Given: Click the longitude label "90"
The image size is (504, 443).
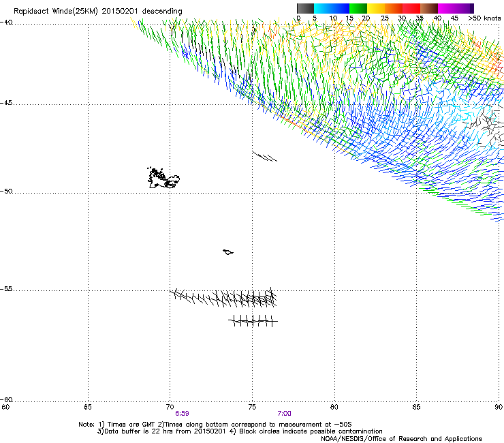Looking at the screenshot, I should pyautogui.click(x=499, y=407).
